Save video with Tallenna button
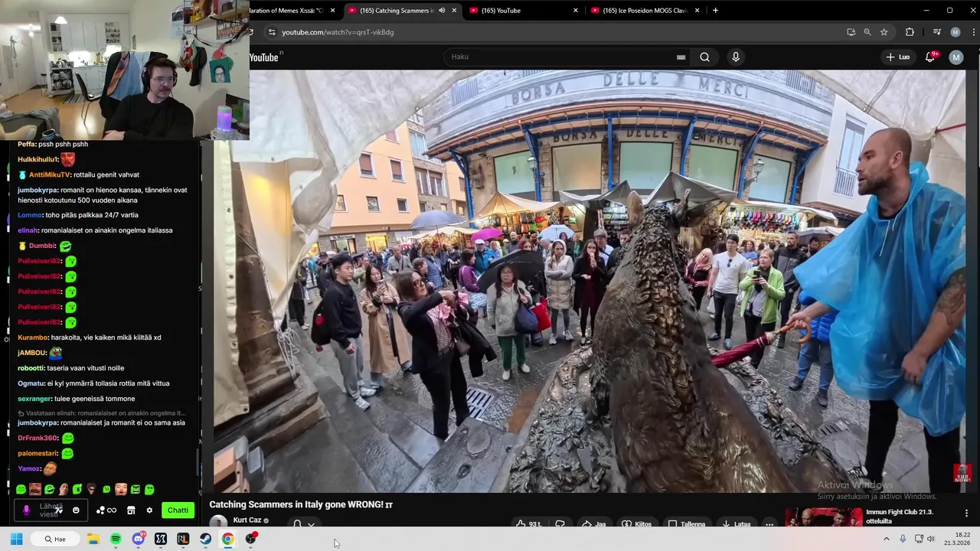This screenshot has width=980, height=551. click(687, 524)
